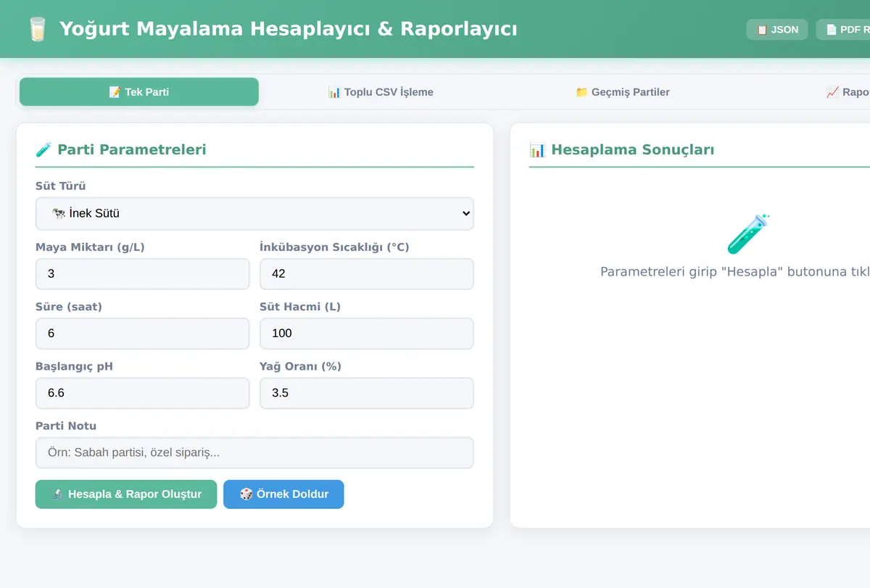Click the test tube icon in results panel
The width and height of the screenshot is (870, 588).
click(x=748, y=233)
